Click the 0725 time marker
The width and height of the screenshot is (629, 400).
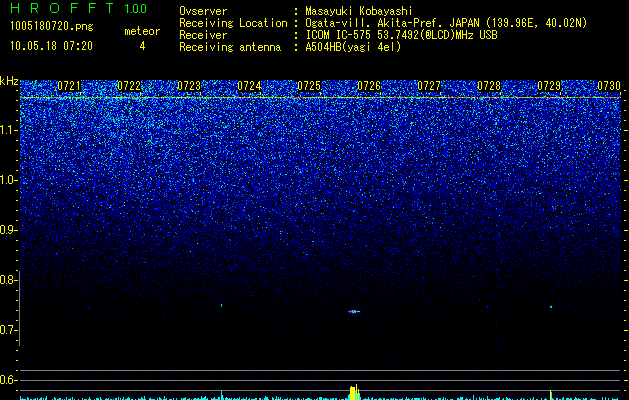(309, 86)
